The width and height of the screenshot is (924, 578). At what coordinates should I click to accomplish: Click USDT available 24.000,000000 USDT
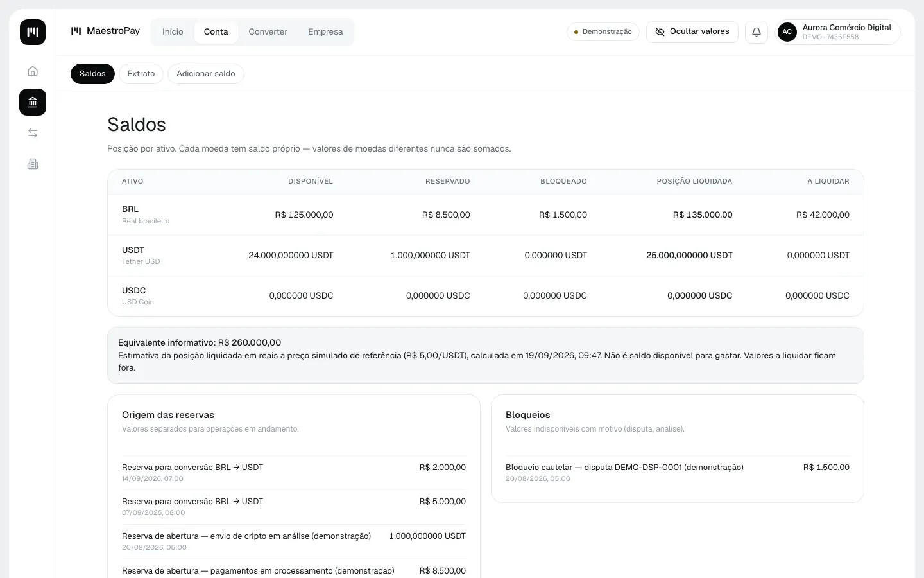[x=291, y=256]
